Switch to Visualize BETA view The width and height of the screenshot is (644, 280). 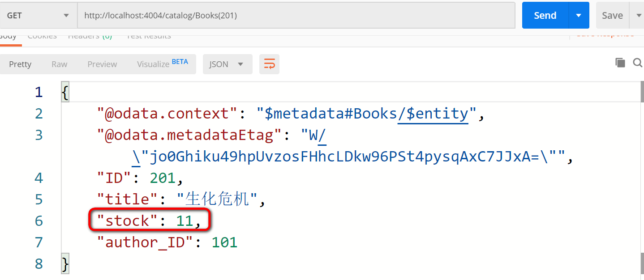point(162,64)
